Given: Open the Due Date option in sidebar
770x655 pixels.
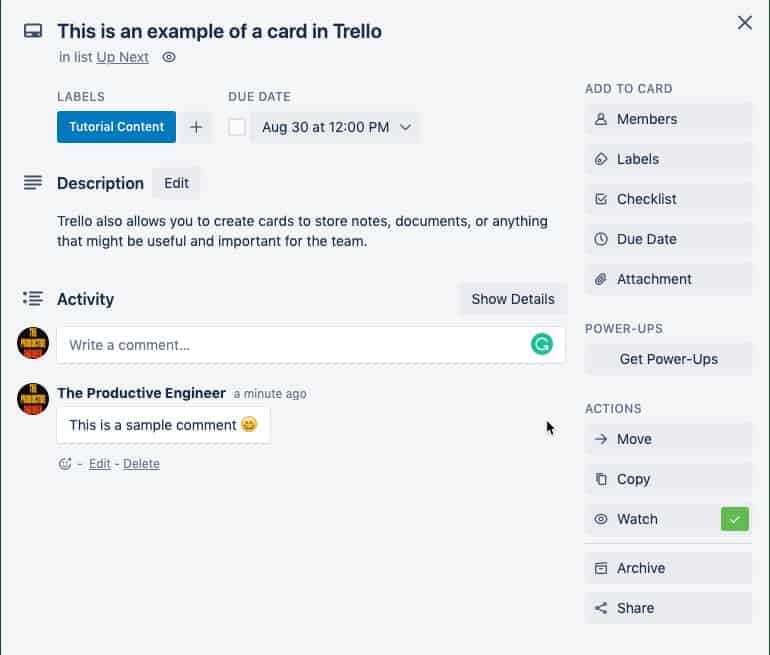Looking at the screenshot, I should [x=668, y=239].
